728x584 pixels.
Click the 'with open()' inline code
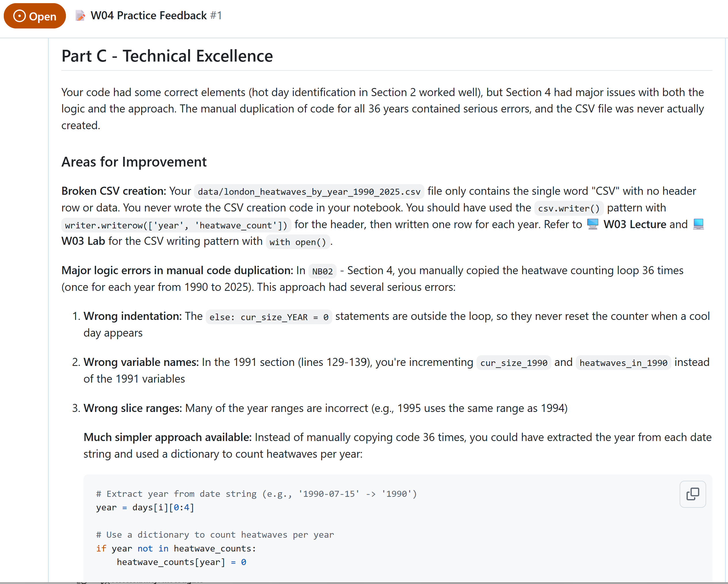(x=298, y=242)
